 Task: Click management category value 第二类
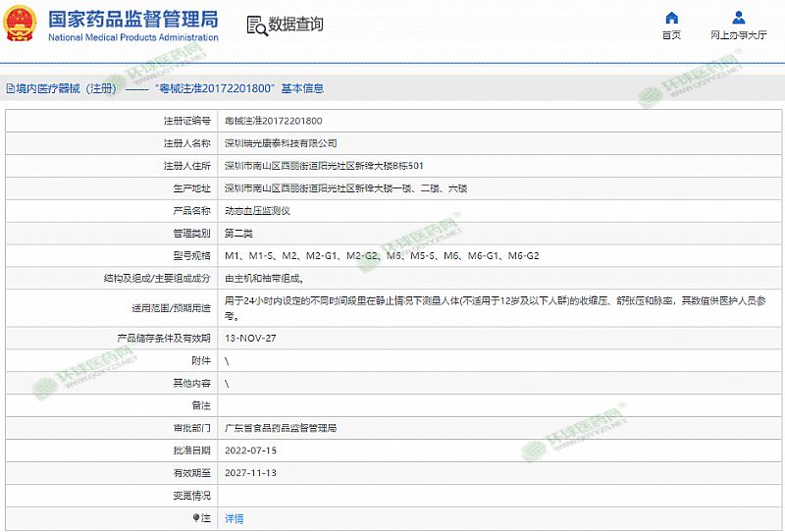238,233
